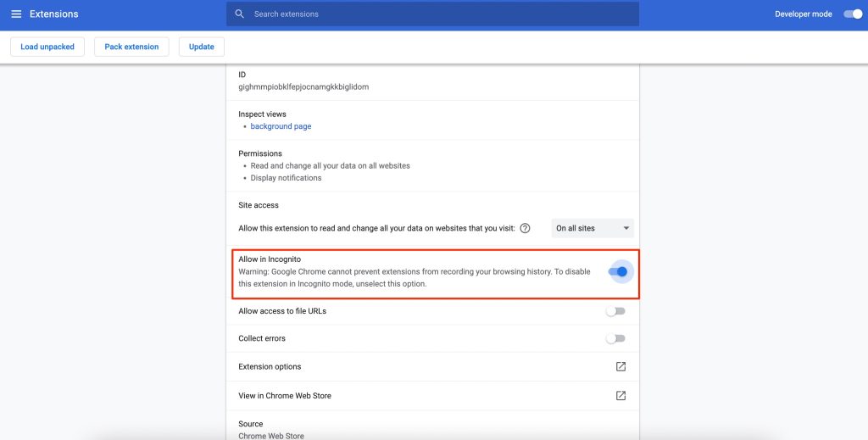Open the background page link
Viewport: 868px width, 440px height.
coord(281,126)
